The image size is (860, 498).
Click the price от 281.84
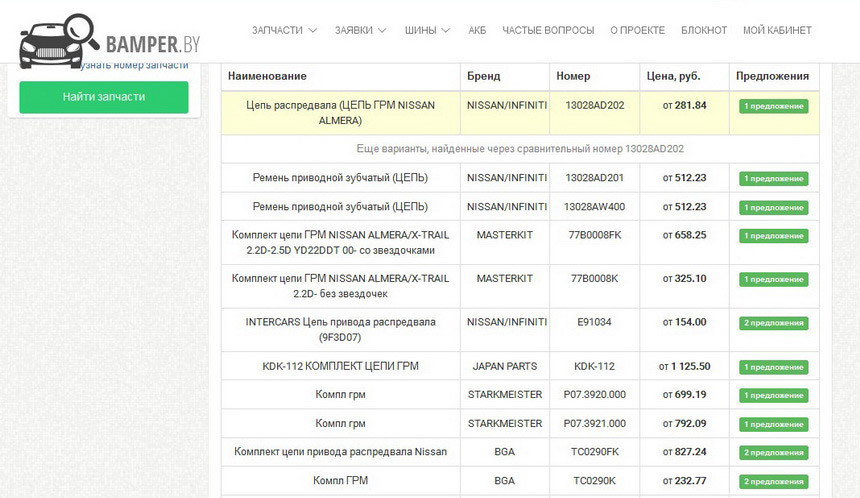click(x=684, y=105)
